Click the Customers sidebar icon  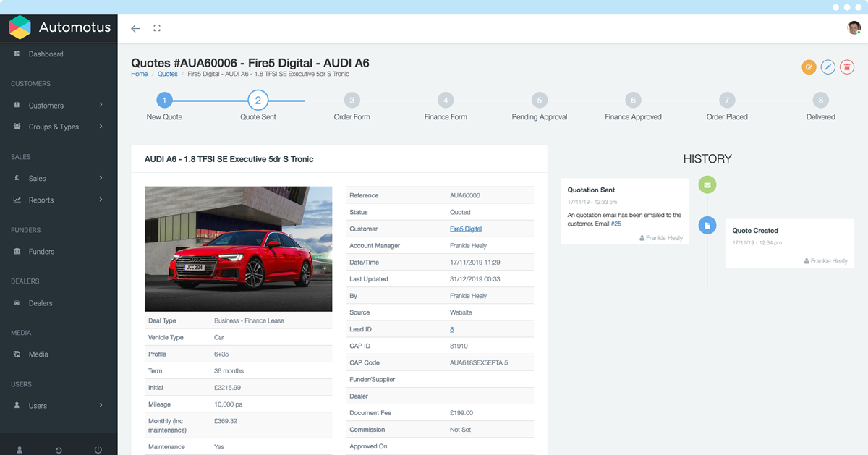coord(17,105)
